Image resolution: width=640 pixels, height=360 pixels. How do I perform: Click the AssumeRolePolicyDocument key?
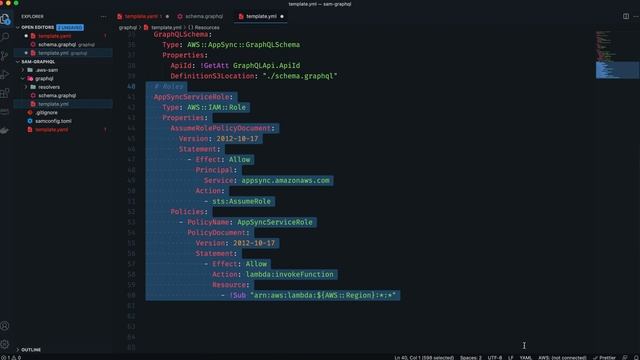[221, 128]
